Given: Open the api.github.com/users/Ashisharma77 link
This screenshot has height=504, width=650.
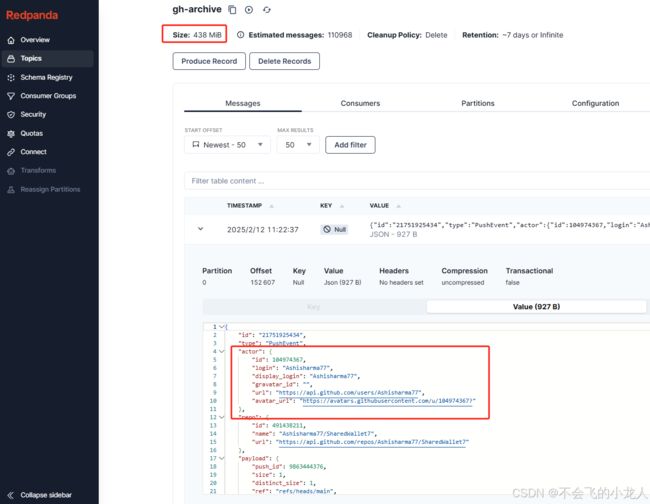Looking at the screenshot, I should click(x=349, y=393).
